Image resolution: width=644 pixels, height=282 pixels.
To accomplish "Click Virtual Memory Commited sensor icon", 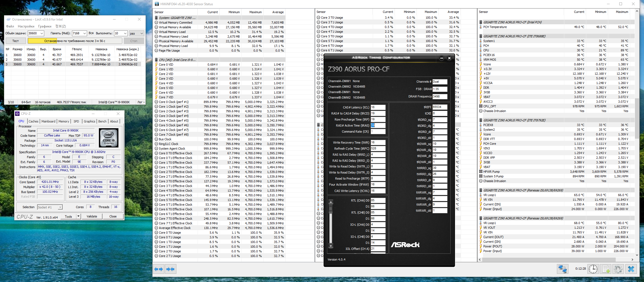I will click(156, 23).
